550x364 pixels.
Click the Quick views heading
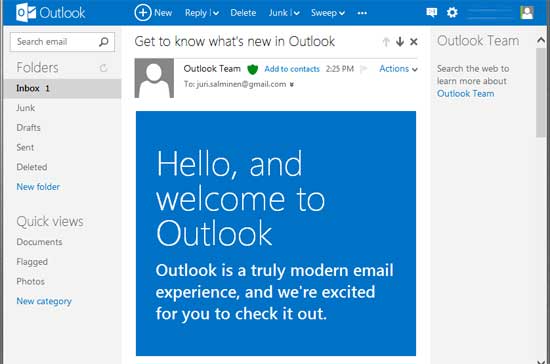pyautogui.click(x=50, y=222)
